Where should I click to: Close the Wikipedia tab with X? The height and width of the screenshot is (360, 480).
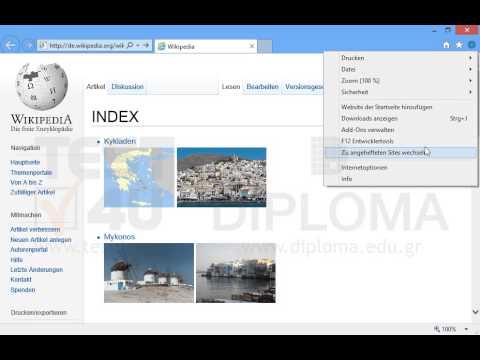click(x=252, y=46)
